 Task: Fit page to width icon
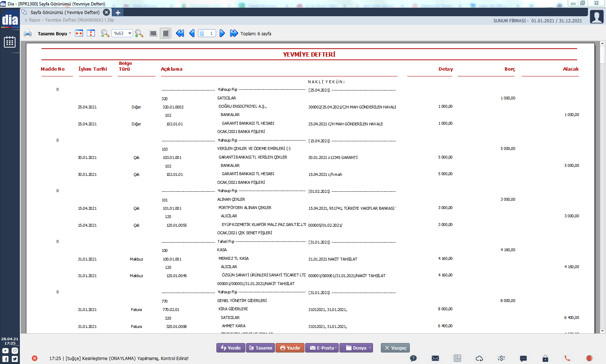point(79,34)
